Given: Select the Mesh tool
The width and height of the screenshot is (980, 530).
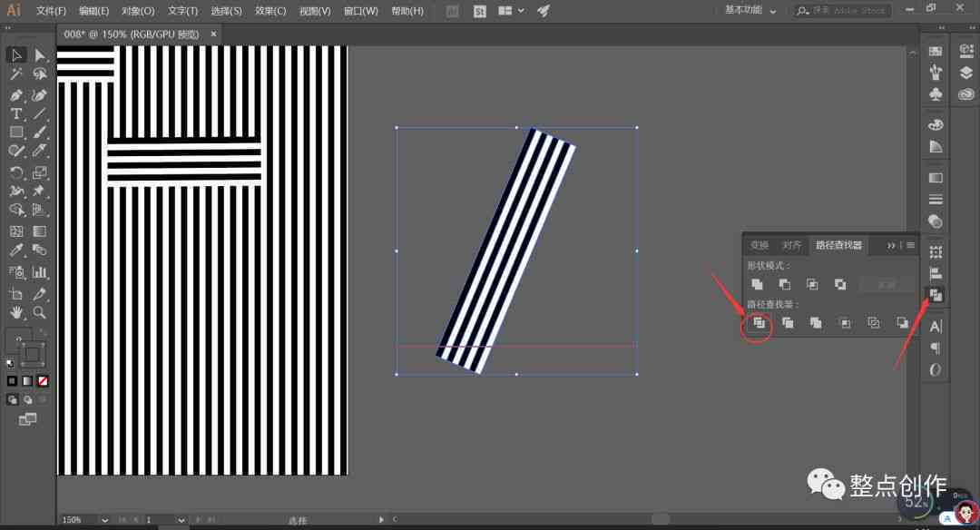Looking at the screenshot, I should click(x=17, y=231).
